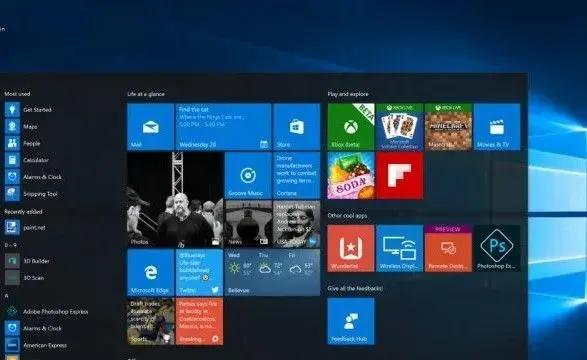Launch the Minecraft tile

(x=448, y=127)
